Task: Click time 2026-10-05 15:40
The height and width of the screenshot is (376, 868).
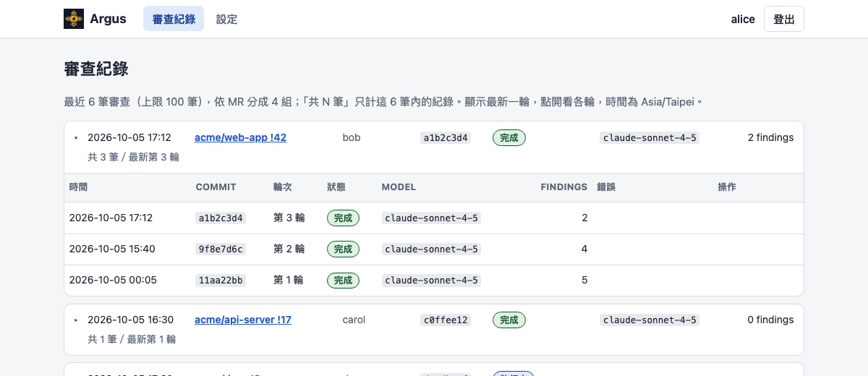Action: (x=112, y=249)
